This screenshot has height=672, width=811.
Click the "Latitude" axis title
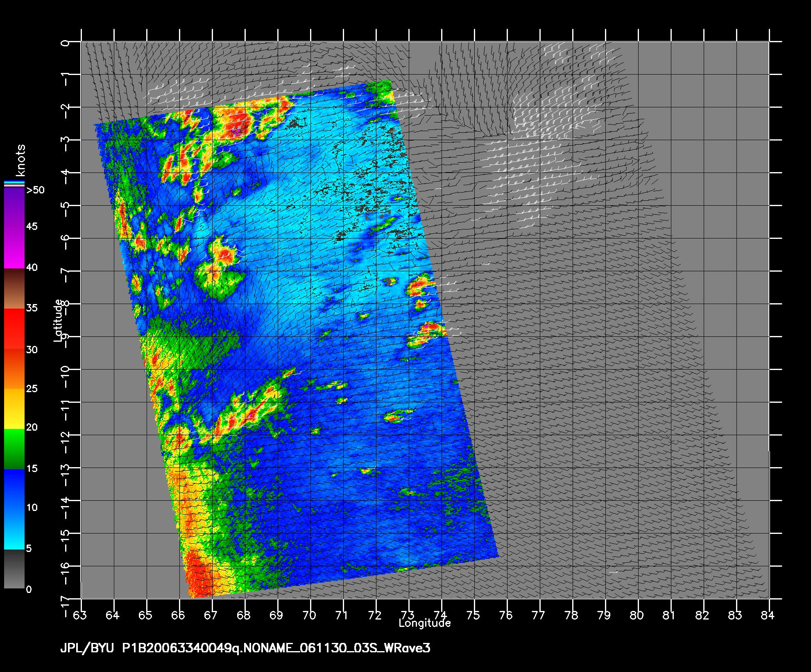pos(58,320)
